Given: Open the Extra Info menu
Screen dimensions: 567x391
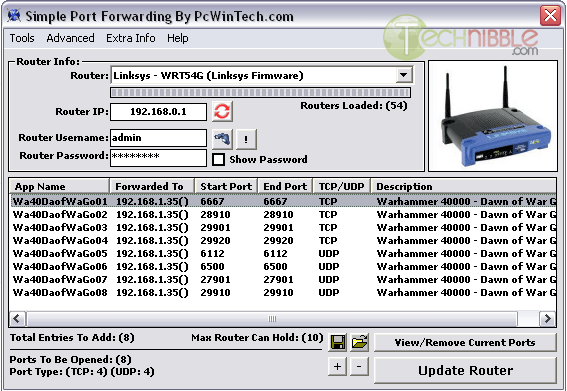Looking at the screenshot, I should tap(131, 38).
